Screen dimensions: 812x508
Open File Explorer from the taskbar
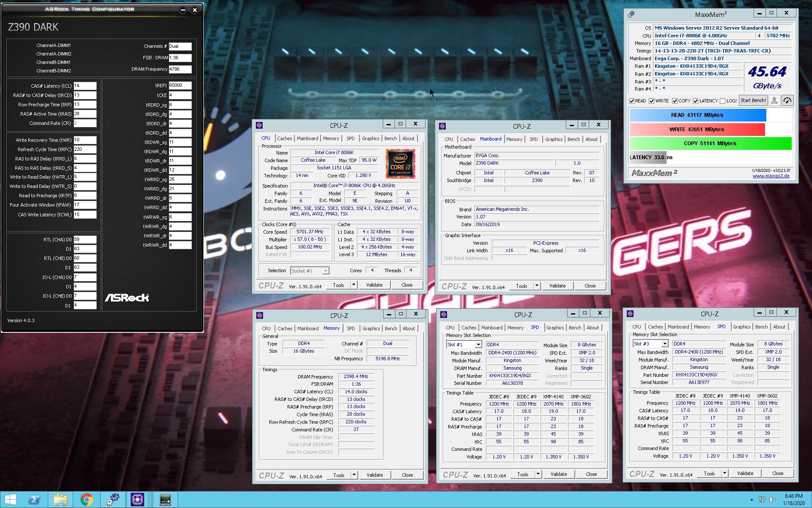point(60,500)
